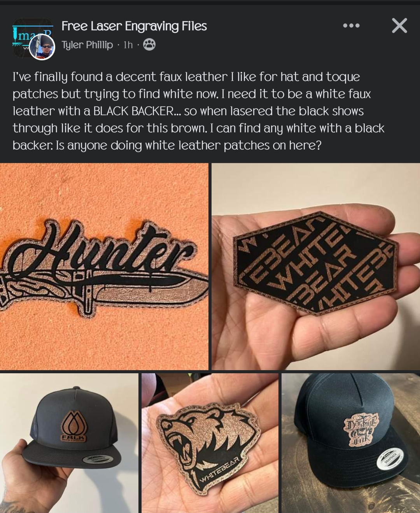Click the Snapback sticker on black hat brim

pyautogui.click(x=390, y=459)
